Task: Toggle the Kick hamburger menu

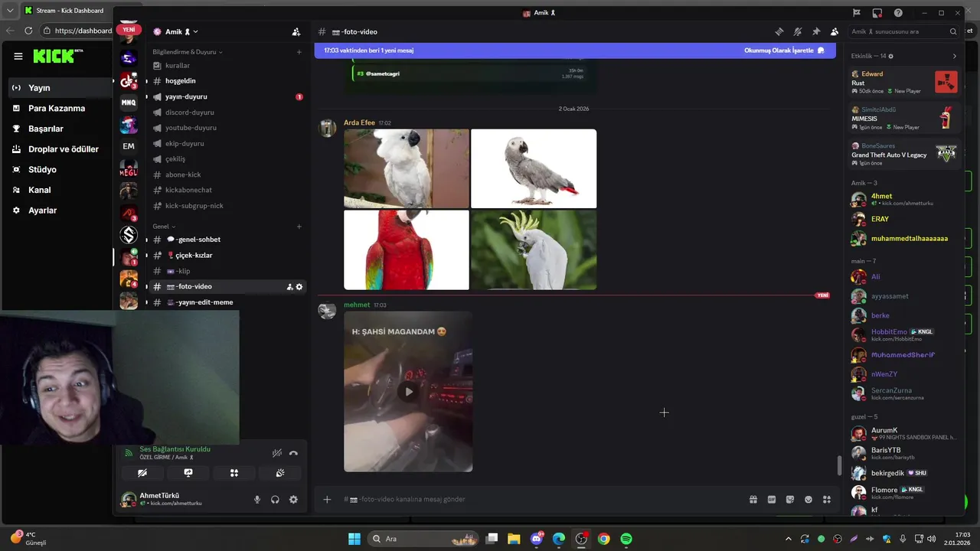Action: [18, 56]
